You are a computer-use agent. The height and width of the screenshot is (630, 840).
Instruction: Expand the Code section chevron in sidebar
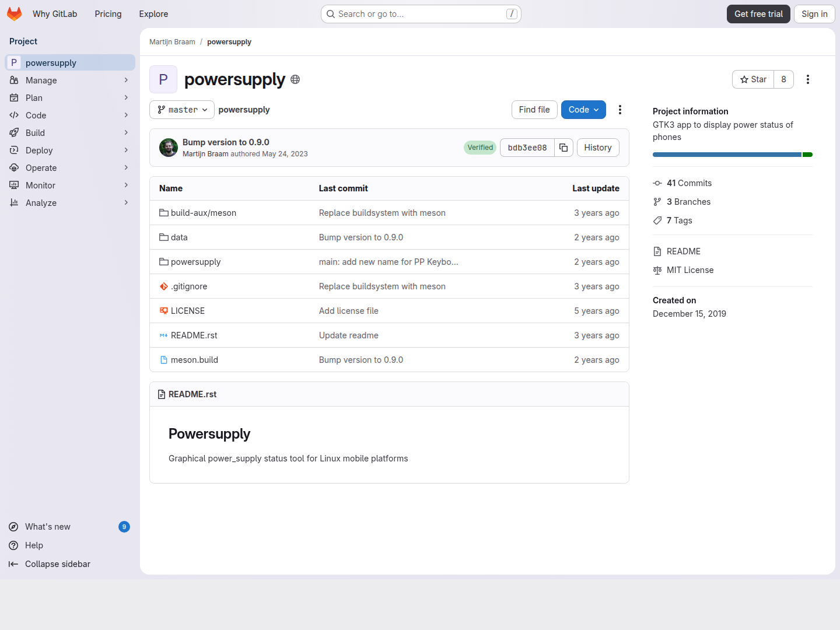pyautogui.click(x=126, y=116)
